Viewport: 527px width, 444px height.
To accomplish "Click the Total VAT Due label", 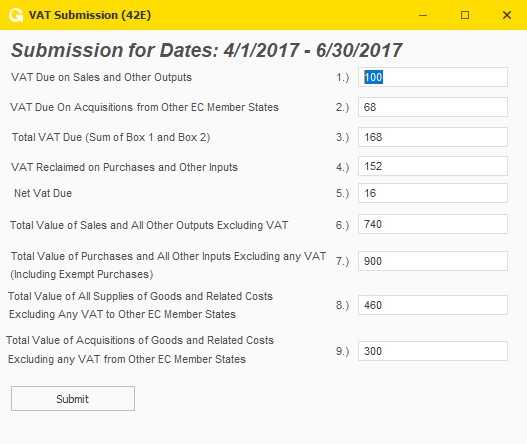I will click(111, 137).
